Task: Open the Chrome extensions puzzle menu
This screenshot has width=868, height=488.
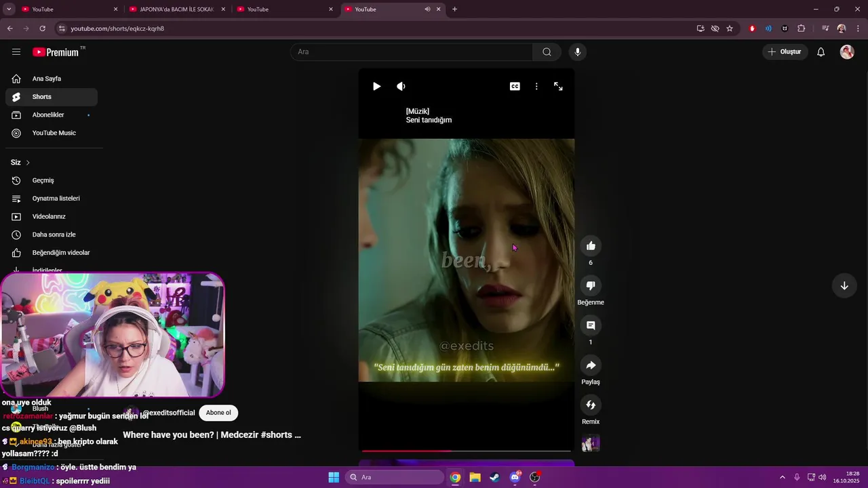Action: (x=801, y=28)
